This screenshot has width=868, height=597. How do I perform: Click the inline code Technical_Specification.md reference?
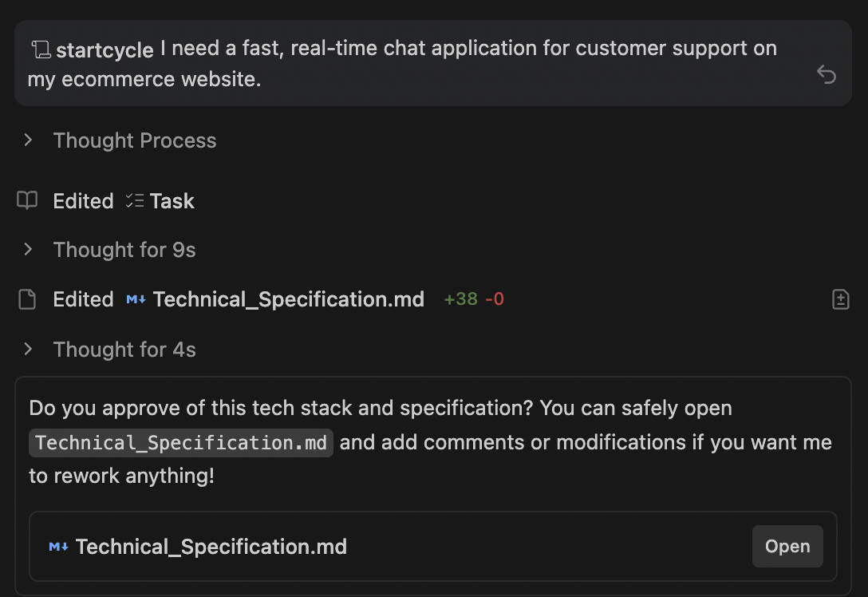pyautogui.click(x=181, y=443)
